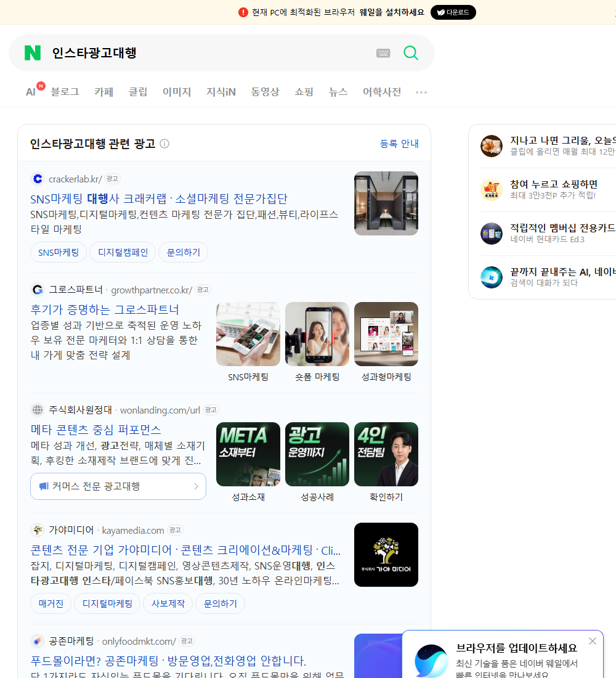Switch to the 동영상 tab
Viewport: 616px width, 678px height.
265,92
